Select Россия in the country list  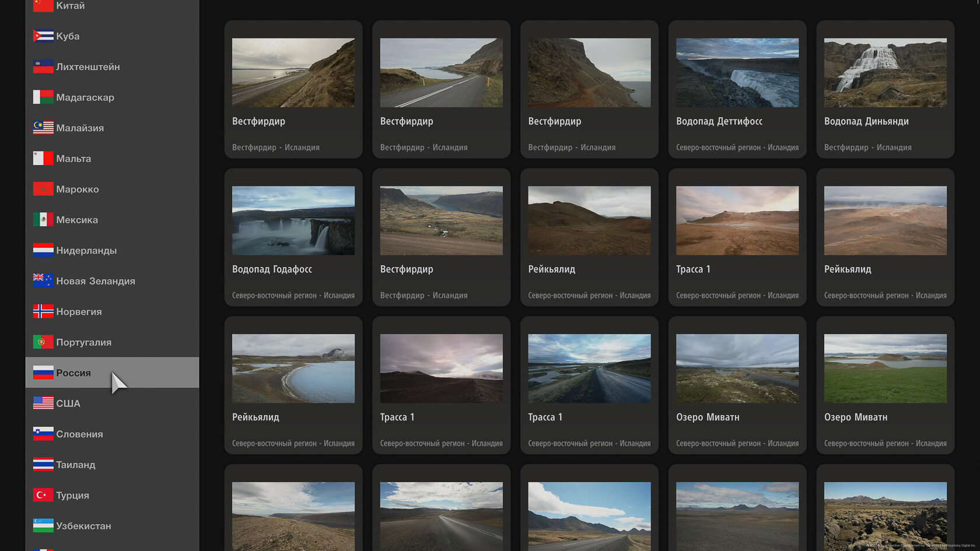(x=112, y=373)
